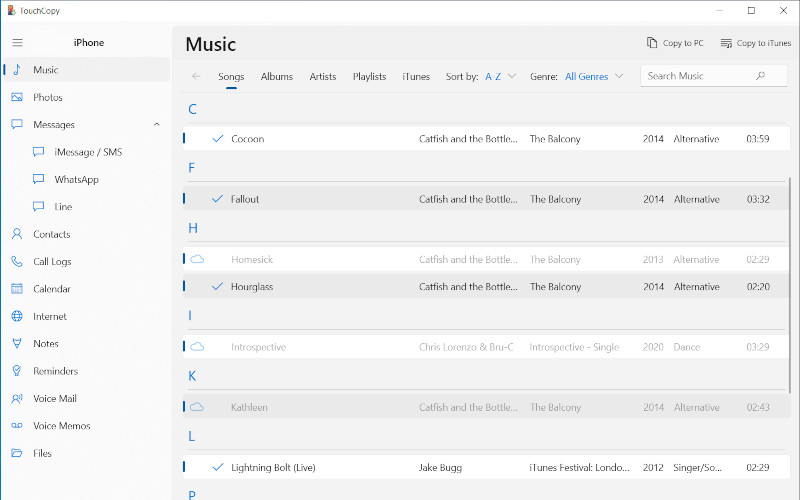The image size is (800, 500).
Task: Select the Kathleen song title
Action: (x=249, y=407)
